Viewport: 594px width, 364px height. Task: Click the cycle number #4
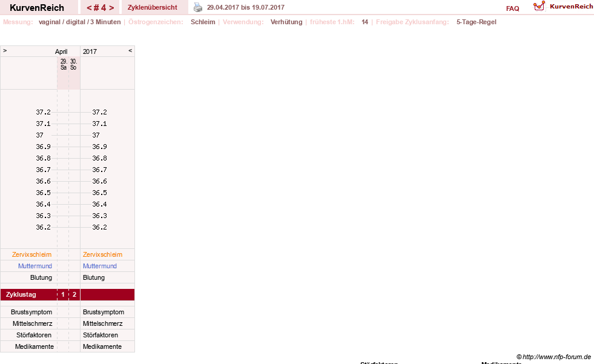point(100,8)
